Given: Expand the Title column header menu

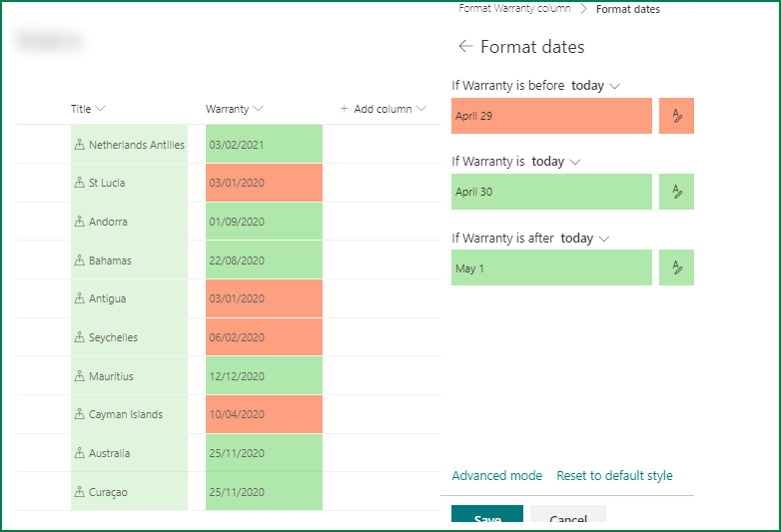Looking at the screenshot, I should point(101,109).
